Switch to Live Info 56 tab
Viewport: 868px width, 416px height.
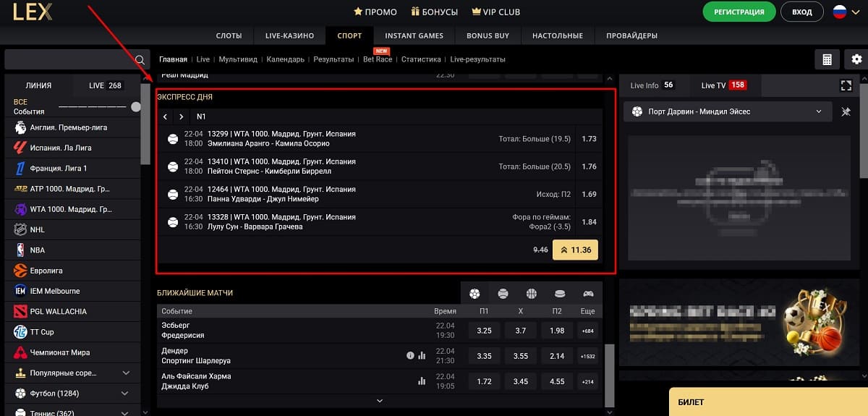[x=652, y=85]
